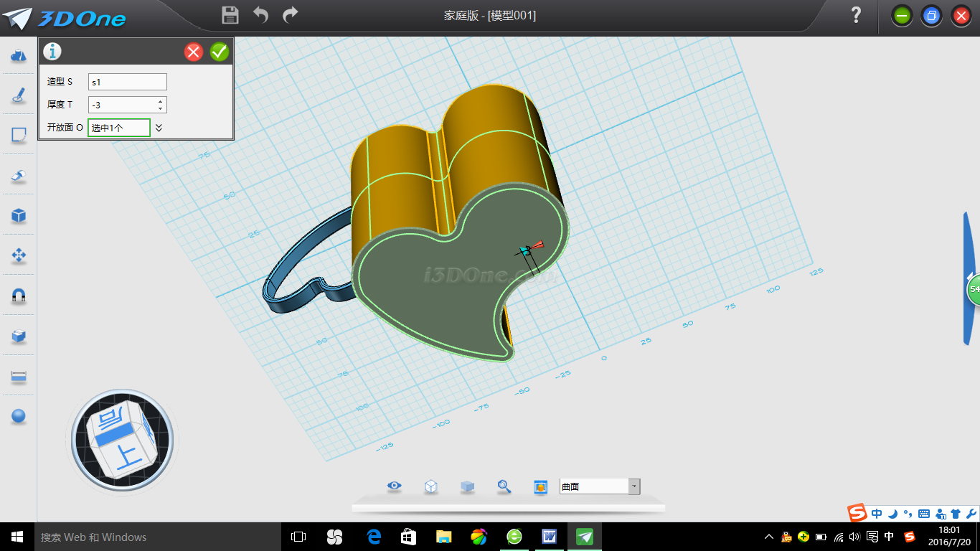
Task: Click the 厚度 T thickness stepper arrows
Action: point(161,105)
